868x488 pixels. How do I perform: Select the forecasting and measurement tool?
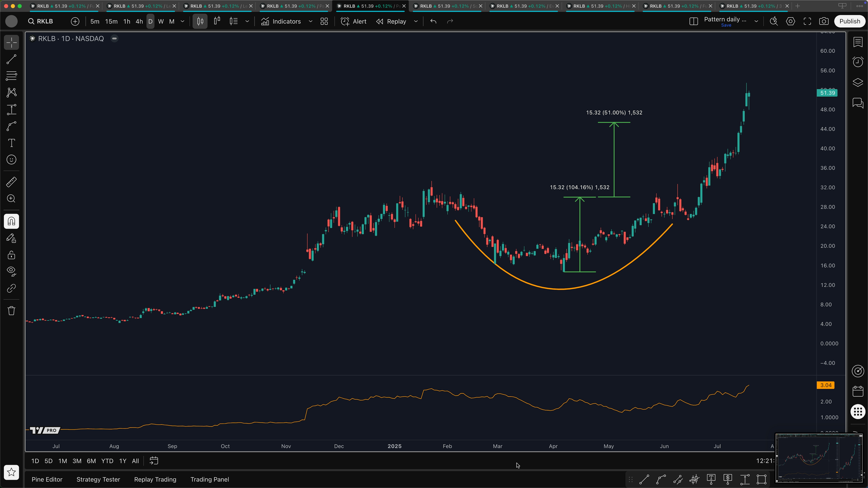12,109
